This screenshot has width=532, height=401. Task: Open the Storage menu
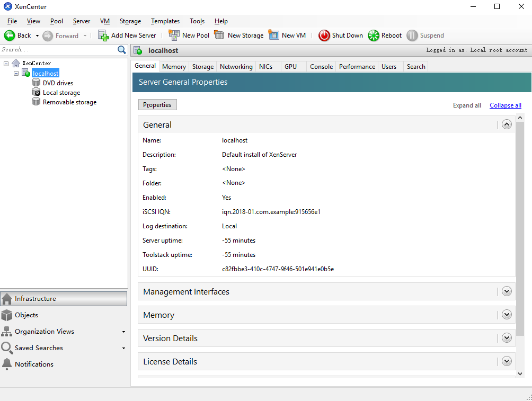click(130, 21)
